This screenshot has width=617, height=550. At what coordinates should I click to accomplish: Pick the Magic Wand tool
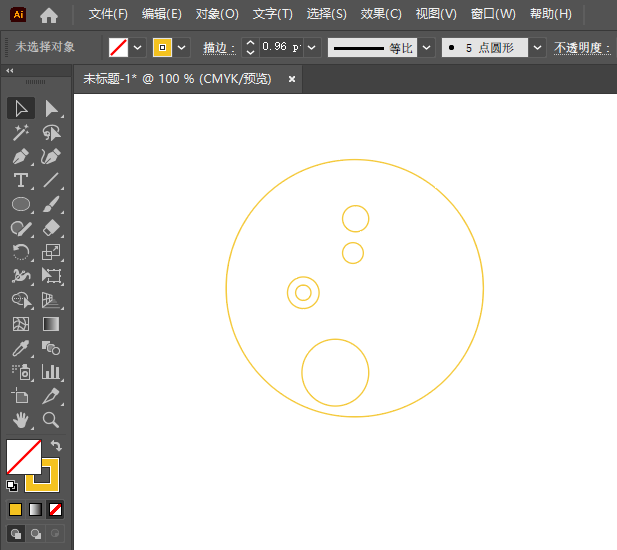(x=20, y=133)
